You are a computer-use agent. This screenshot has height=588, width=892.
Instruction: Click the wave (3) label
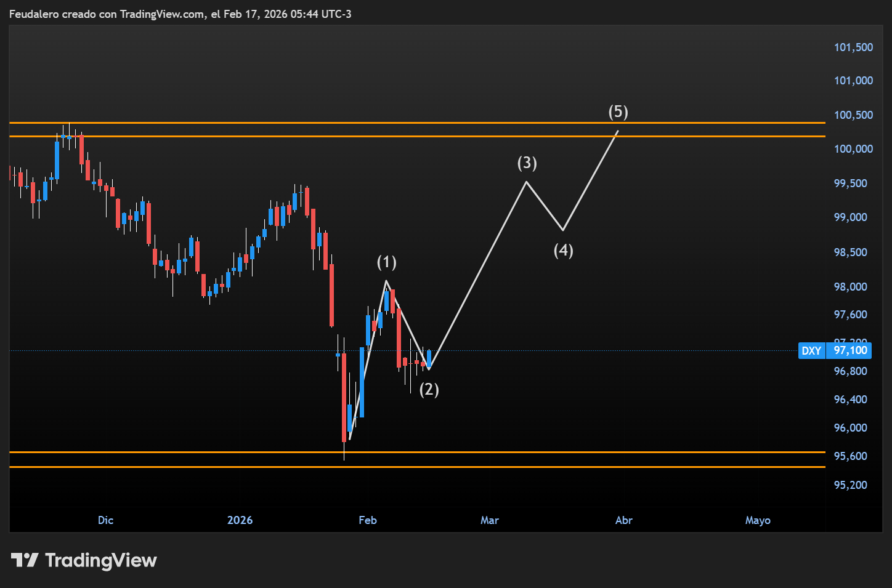pyautogui.click(x=527, y=163)
